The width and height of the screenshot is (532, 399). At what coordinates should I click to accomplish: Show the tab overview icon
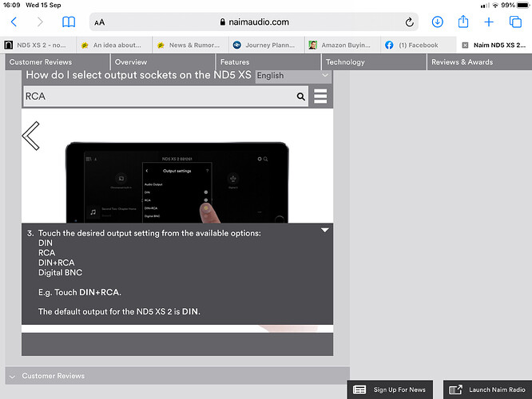515,22
